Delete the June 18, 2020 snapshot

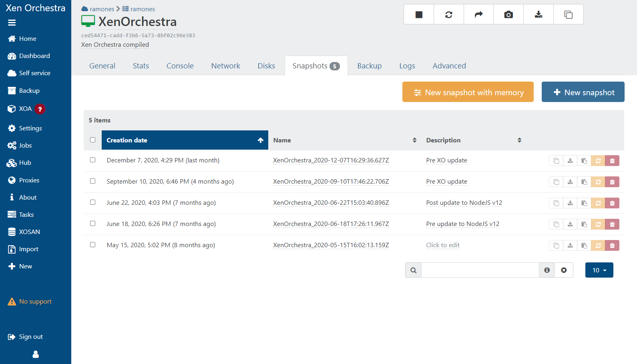pyautogui.click(x=612, y=224)
